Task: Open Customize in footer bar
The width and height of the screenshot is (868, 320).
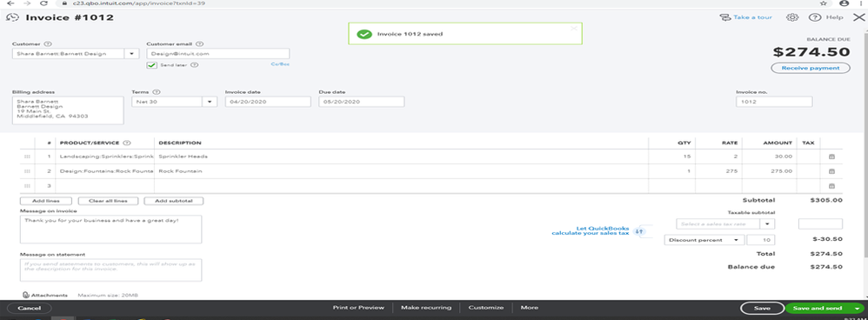Action: pyautogui.click(x=486, y=308)
